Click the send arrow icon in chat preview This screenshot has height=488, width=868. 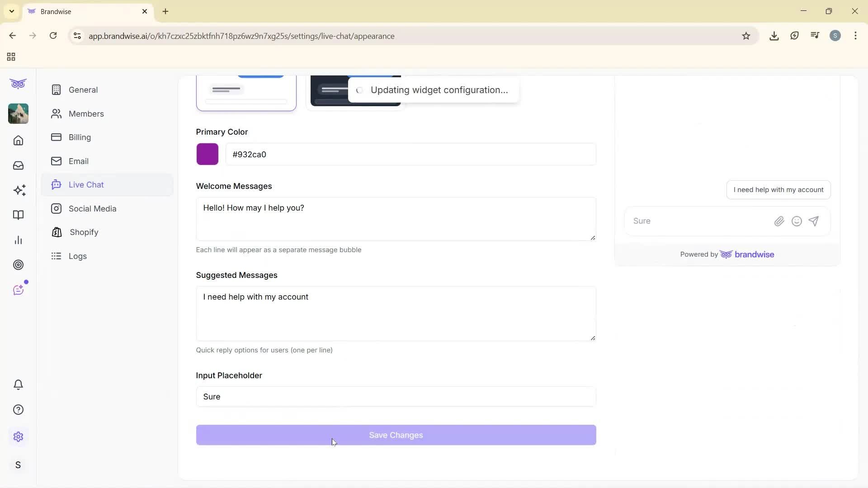814,221
